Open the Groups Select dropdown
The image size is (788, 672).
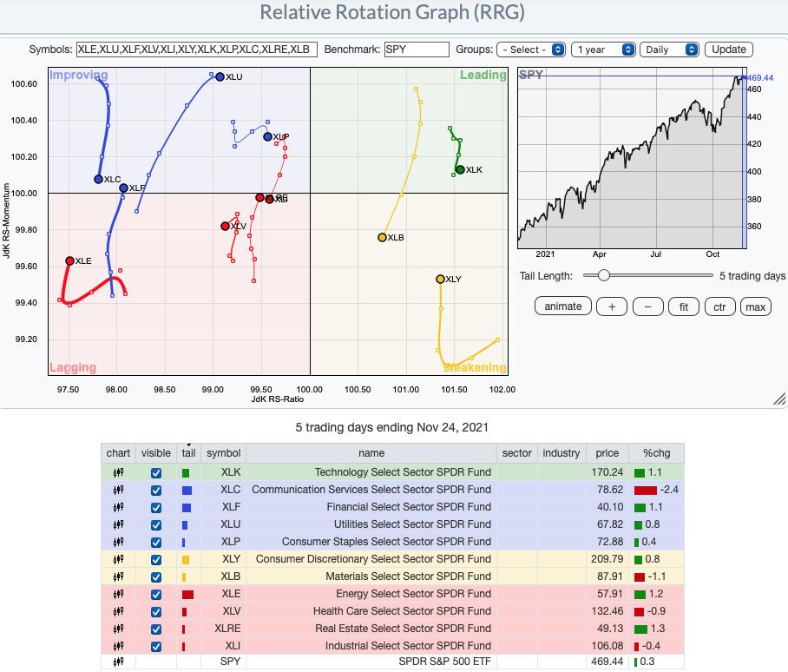(531, 49)
